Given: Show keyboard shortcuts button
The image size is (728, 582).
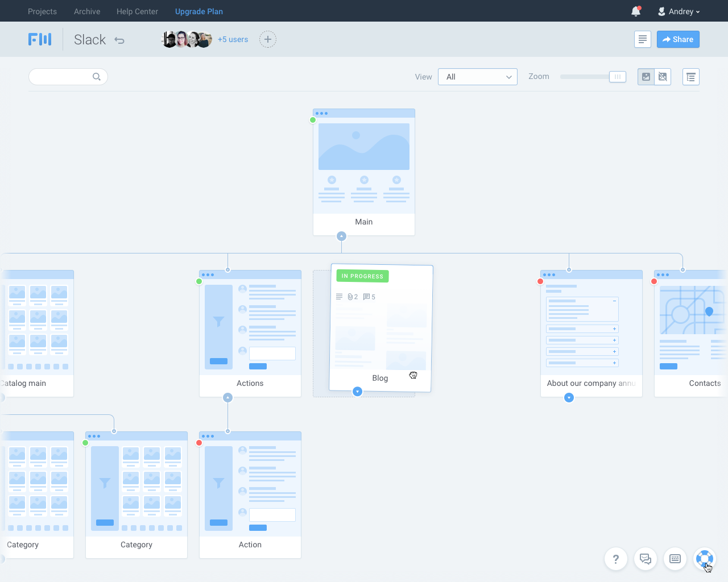Looking at the screenshot, I should click(675, 559).
